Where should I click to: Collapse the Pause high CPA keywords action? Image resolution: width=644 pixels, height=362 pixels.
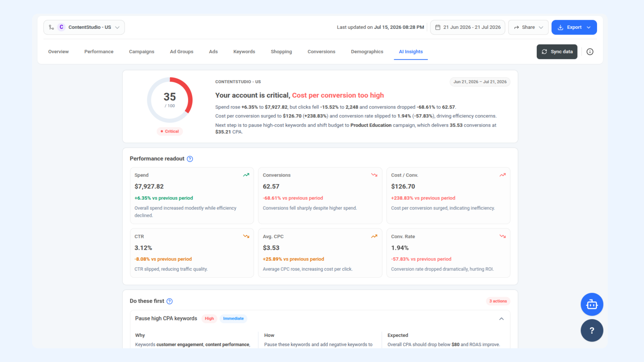501,319
